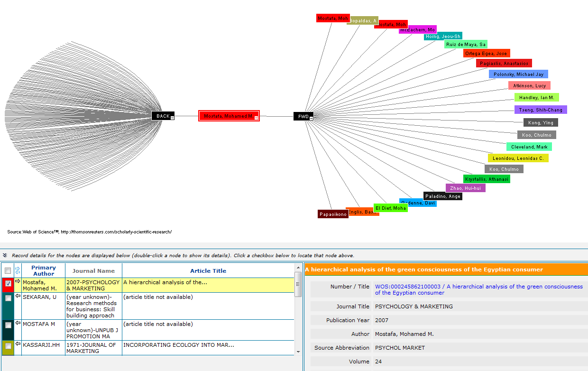Select the Ruiz de Maya, Sa node

466,44
